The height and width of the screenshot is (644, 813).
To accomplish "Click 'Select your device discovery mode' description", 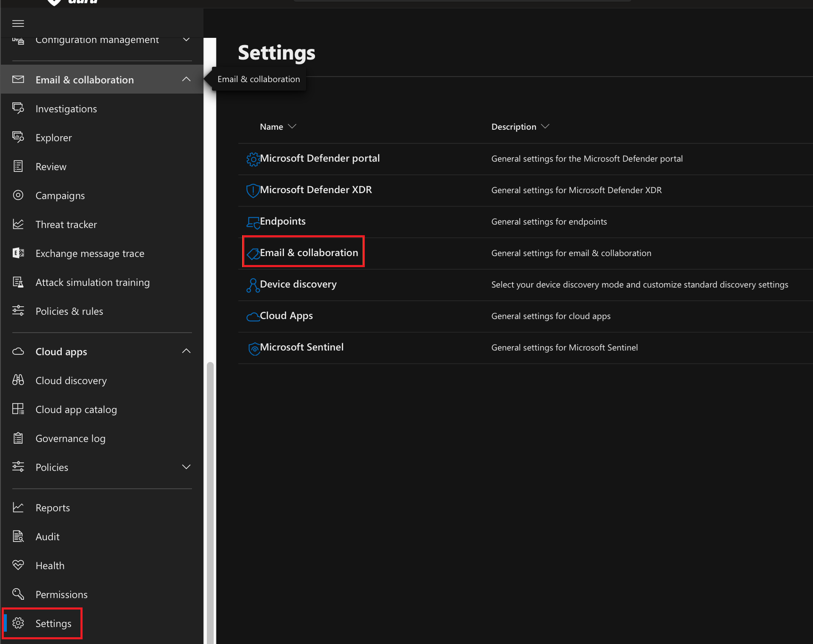I will pos(640,285).
